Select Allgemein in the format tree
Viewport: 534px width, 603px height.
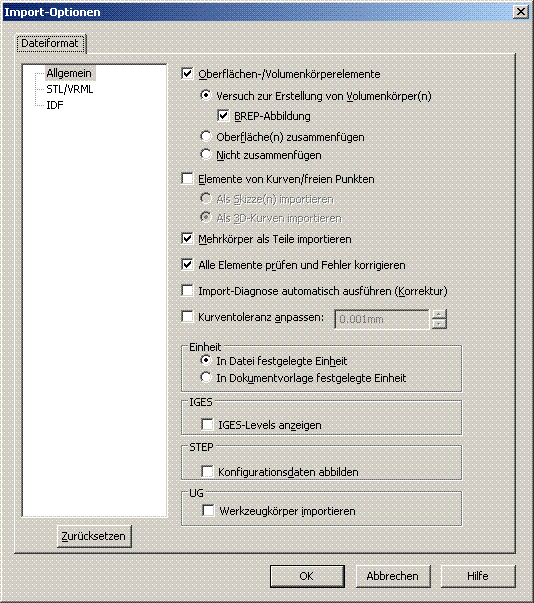pyautogui.click(x=69, y=73)
